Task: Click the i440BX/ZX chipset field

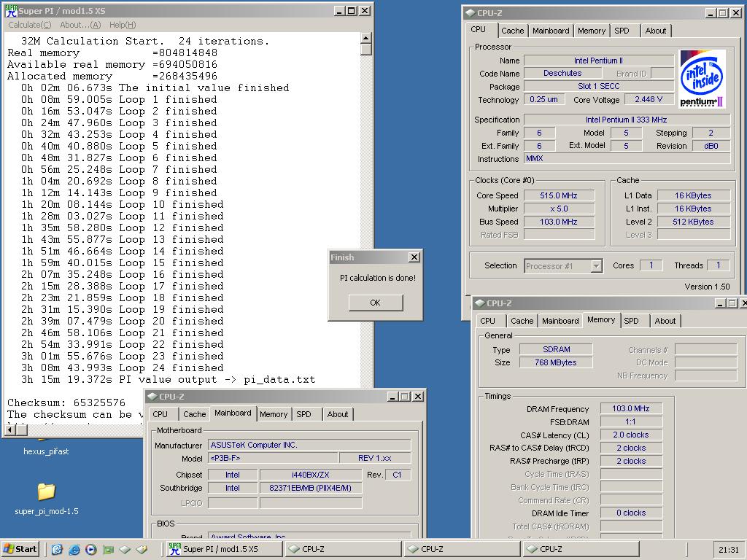Action: pos(311,475)
